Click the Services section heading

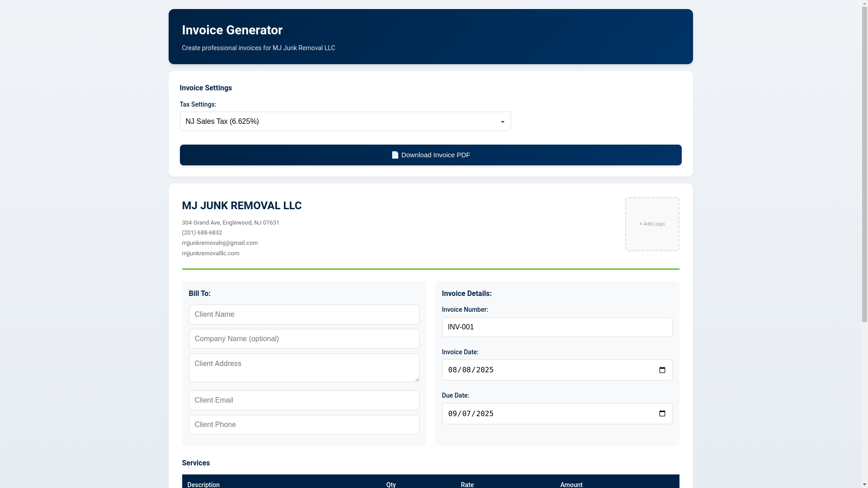click(x=196, y=463)
